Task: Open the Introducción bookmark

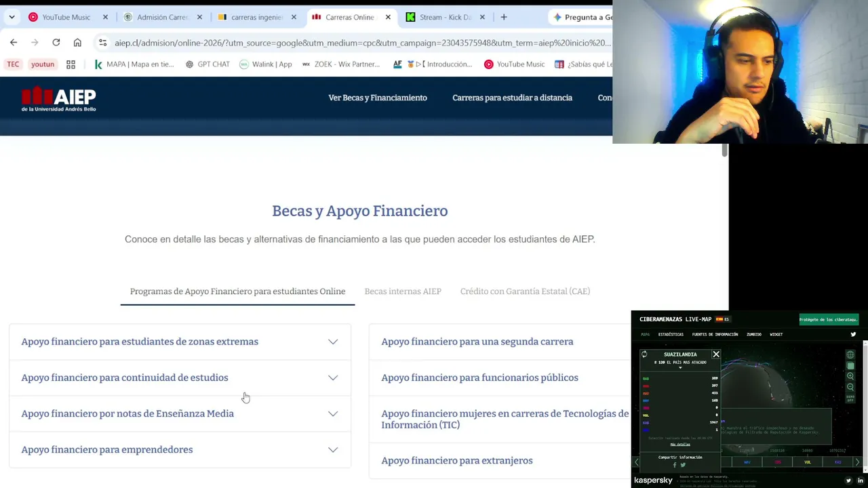Action: [x=433, y=64]
